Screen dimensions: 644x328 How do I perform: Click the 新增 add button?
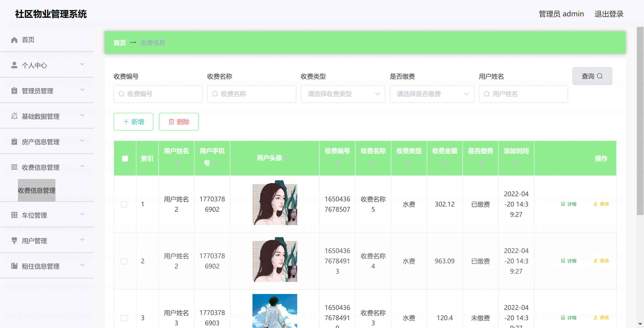(133, 121)
